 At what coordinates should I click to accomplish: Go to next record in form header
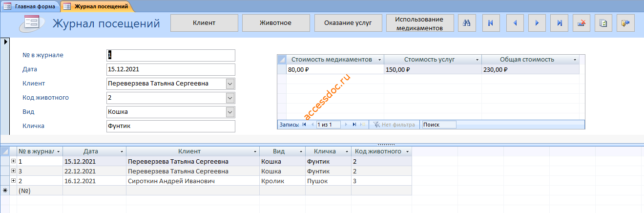[537, 23]
